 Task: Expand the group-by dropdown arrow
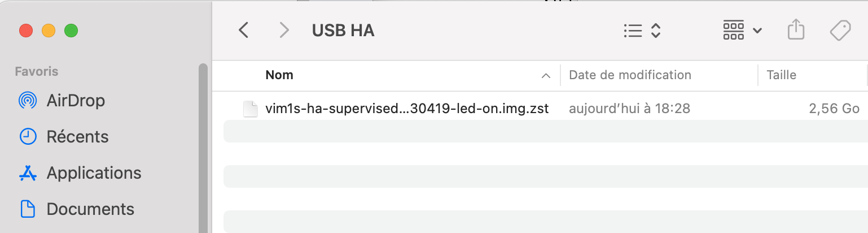pos(758,30)
